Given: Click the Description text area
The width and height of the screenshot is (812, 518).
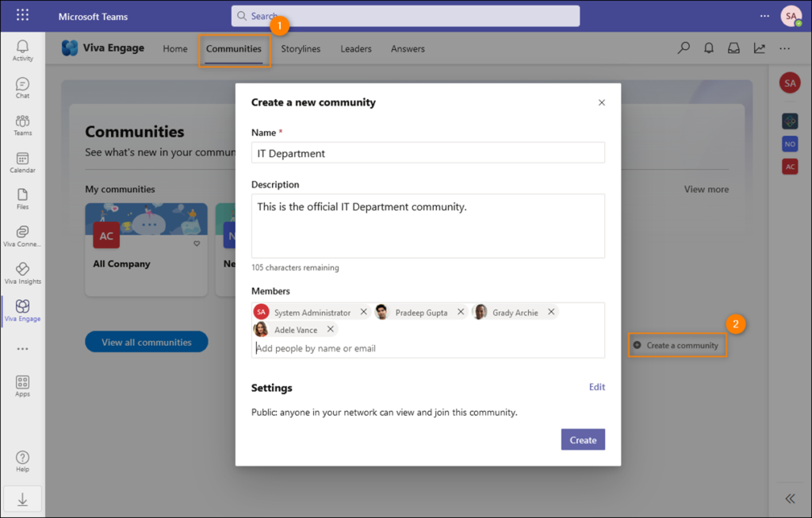Looking at the screenshot, I should point(427,226).
